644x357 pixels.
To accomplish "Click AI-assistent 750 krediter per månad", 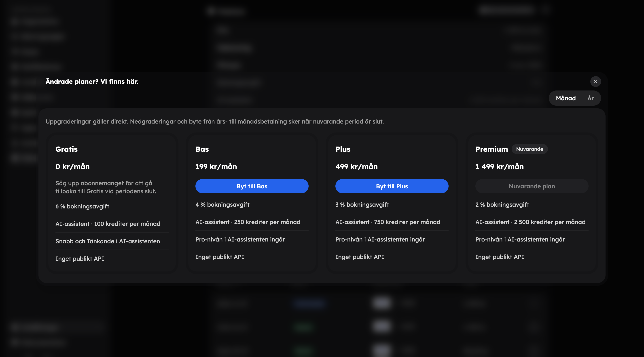I will pyautogui.click(x=388, y=222).
